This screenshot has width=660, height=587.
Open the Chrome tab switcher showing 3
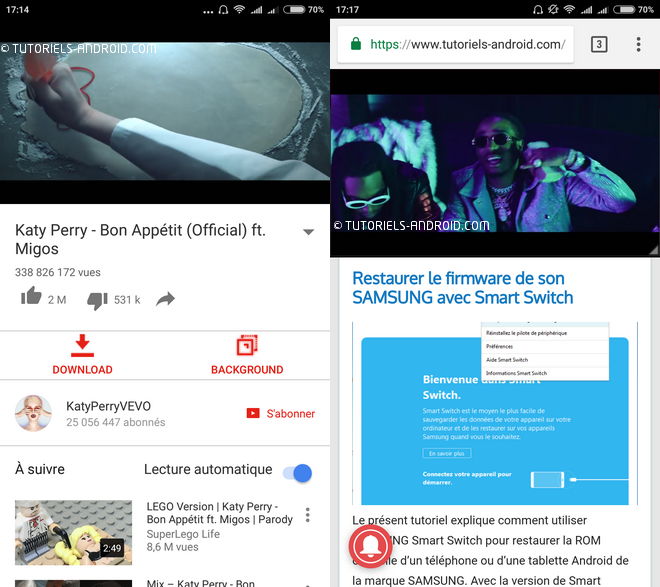coord(599,44)
